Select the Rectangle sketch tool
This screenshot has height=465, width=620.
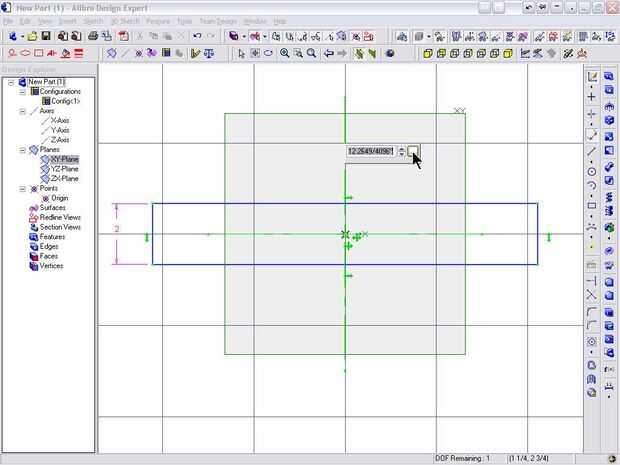(x=592, y=206)
